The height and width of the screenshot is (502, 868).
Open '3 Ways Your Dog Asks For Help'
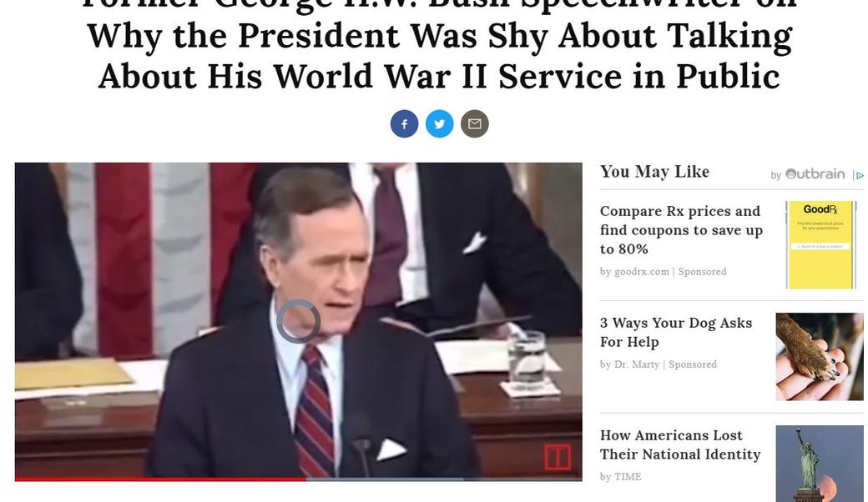(676, 332)
